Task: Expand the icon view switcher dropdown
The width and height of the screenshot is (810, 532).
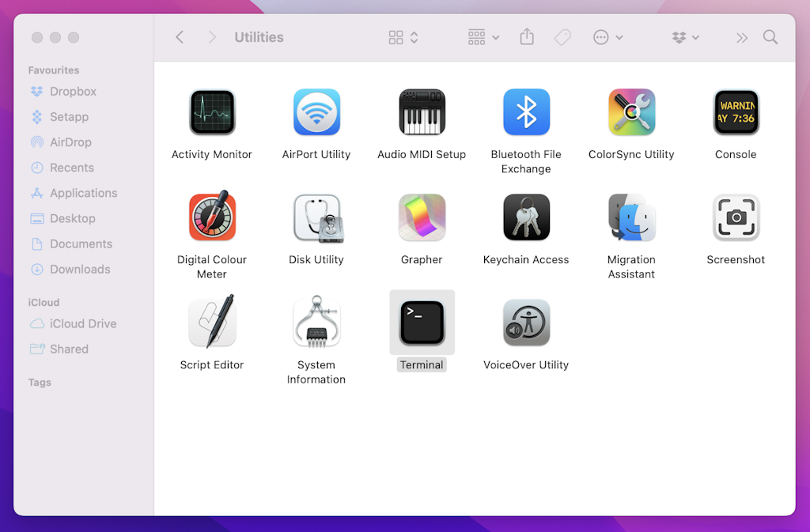Action: point(403,37)
